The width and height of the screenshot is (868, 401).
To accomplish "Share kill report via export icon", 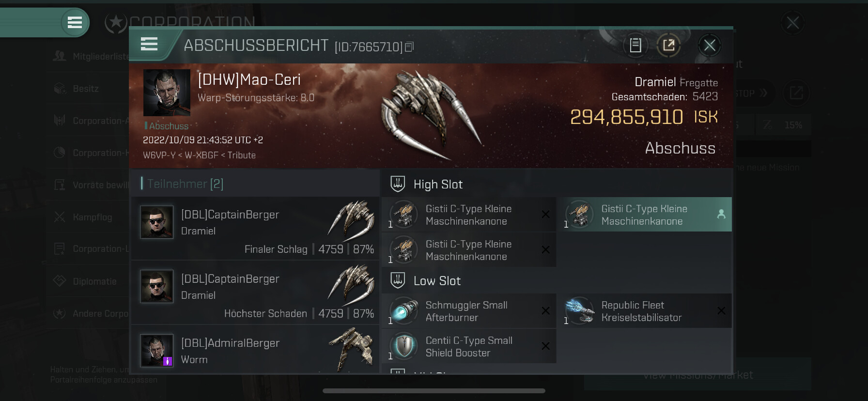I will coord(668,46).
